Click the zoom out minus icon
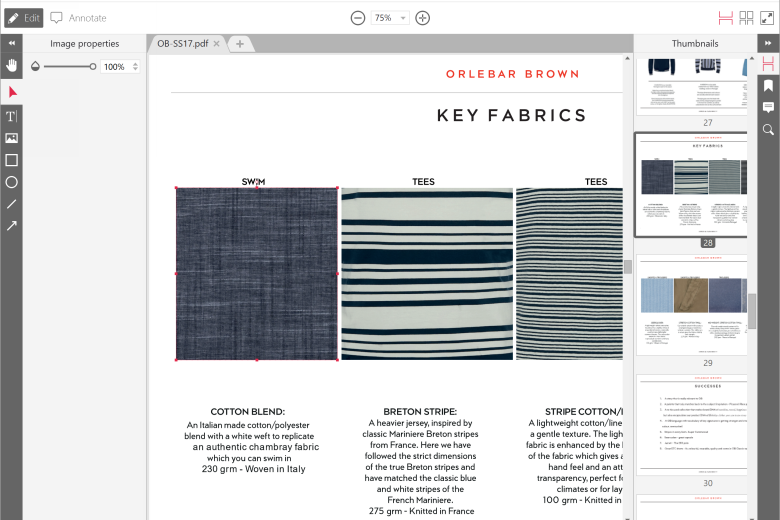The width and height of the screenshot is (780, 520). tap(358, 18)
